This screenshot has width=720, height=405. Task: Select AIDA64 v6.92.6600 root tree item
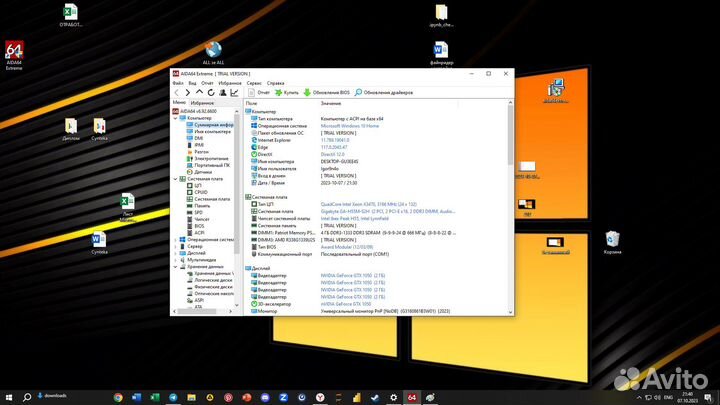(194, 111)
